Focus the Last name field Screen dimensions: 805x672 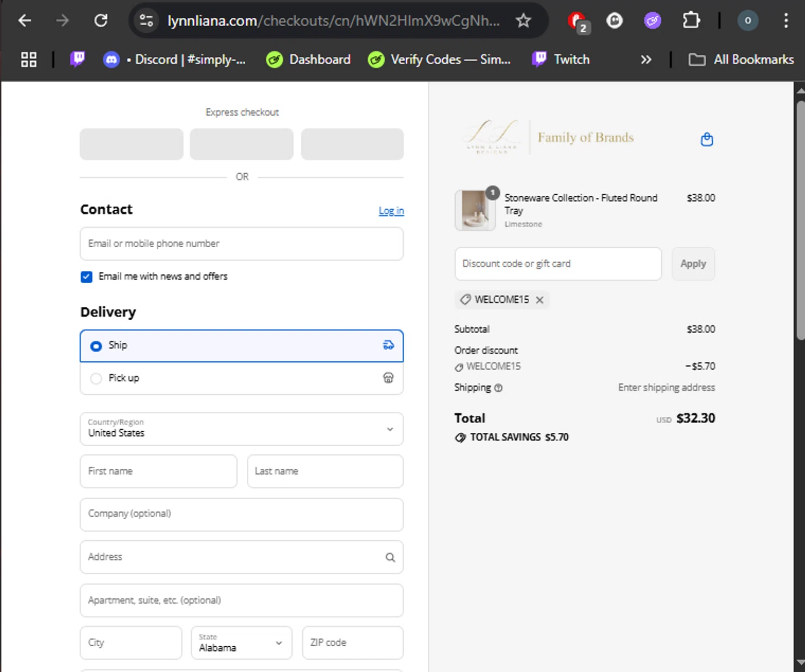325,471
